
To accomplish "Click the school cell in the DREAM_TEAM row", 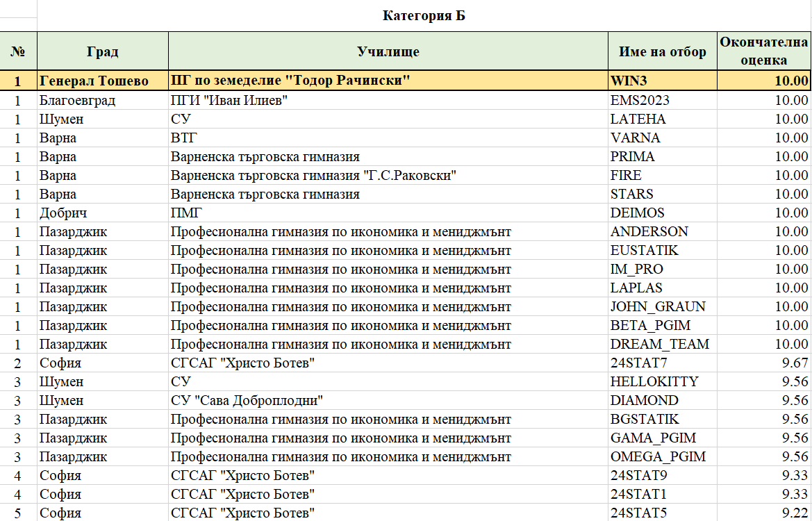I will (x=388, y=344).
